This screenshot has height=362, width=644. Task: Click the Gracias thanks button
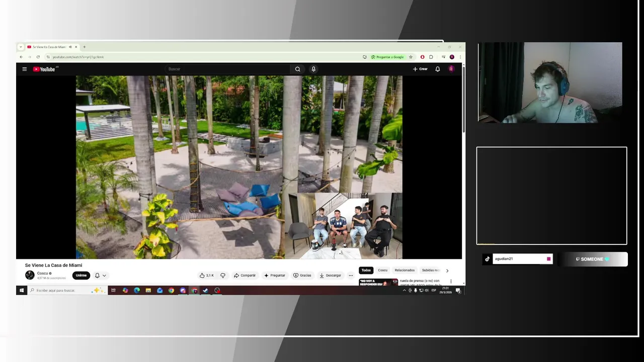(x=302, y=275)
